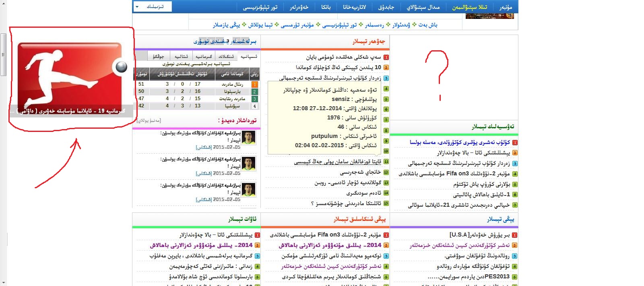Image resolution: width=644 pixels, height=286 pixels.
Task: Click the username "sensiz" in the tooltip
Action: (x=341, y=99)
